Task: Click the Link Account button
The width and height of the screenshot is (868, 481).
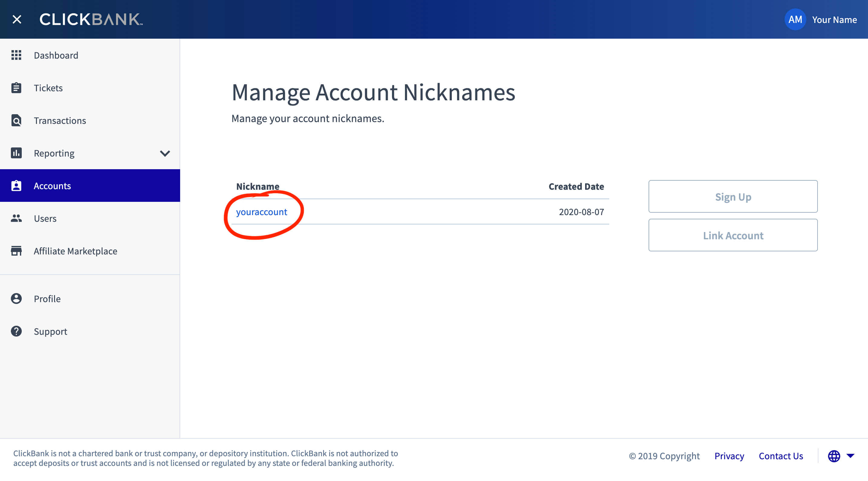Action: point(733,235)
